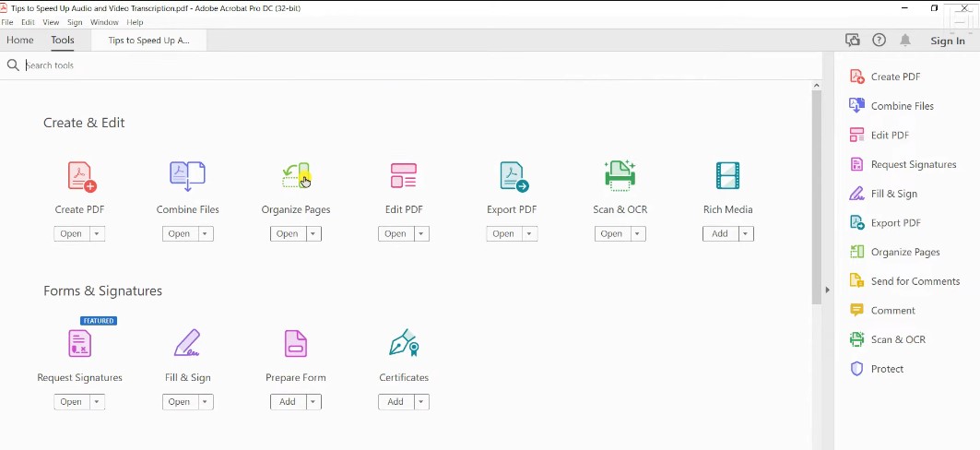
Task: Click the Search tools input field
Action: pos(184,65)
